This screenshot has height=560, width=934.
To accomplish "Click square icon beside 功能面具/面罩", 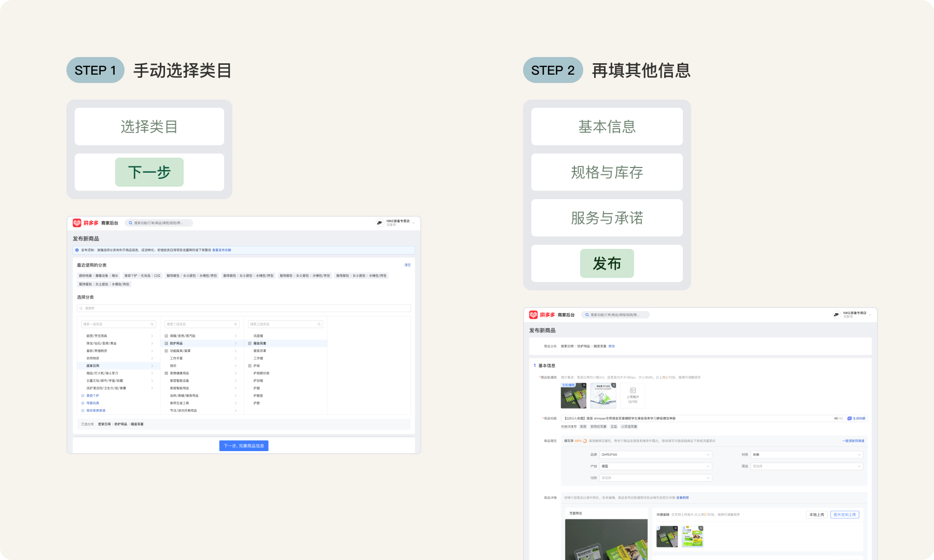I will coord(167,351).
